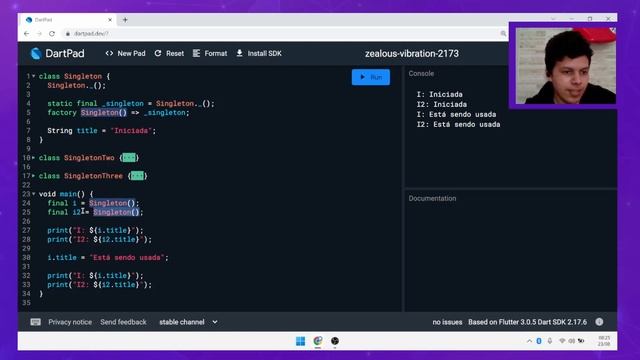The image size is (640, 360).
Task: Format the Dart code
Action: point(210,53)
